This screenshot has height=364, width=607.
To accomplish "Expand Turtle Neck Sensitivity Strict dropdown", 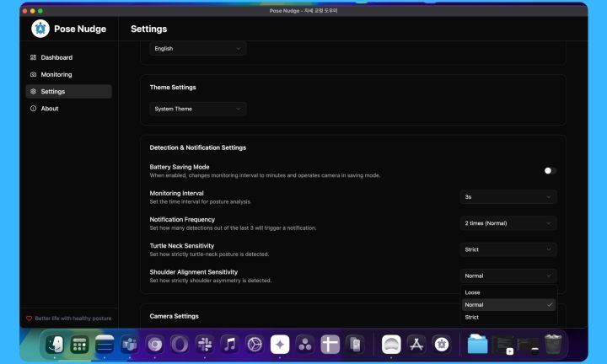I will (x=508, y=249).
